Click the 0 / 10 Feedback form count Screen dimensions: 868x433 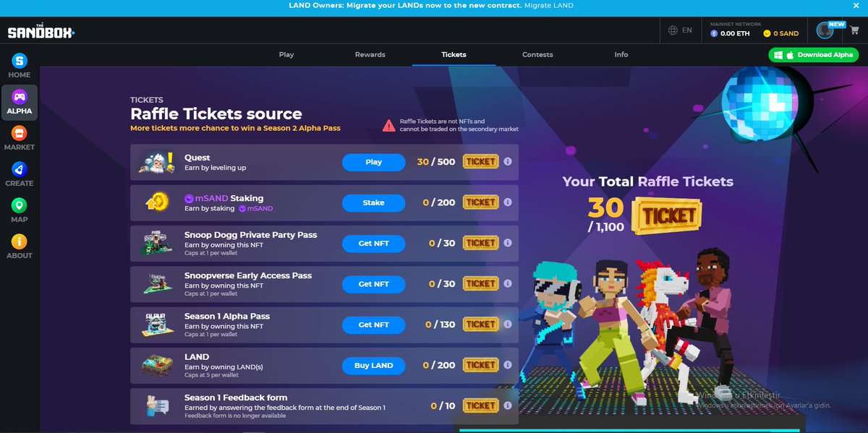pos(443,406)
